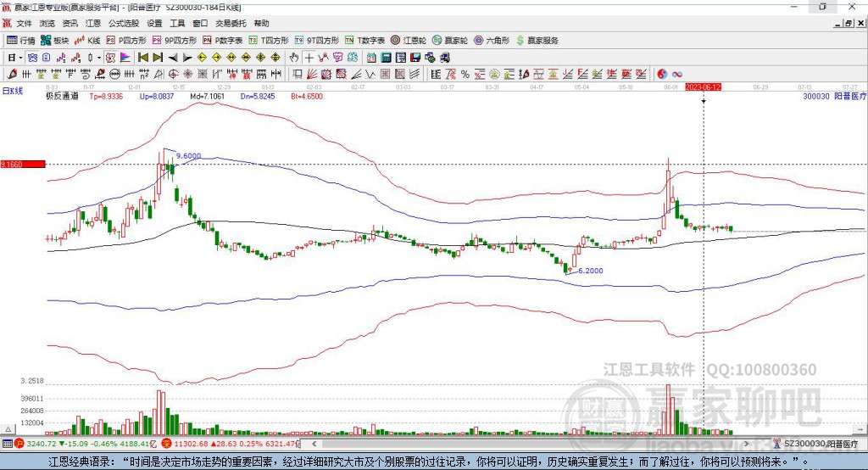Viewport: 868px width, 470px height.
Task: Restore the inner chart window
Action: (x=848, y=23)
